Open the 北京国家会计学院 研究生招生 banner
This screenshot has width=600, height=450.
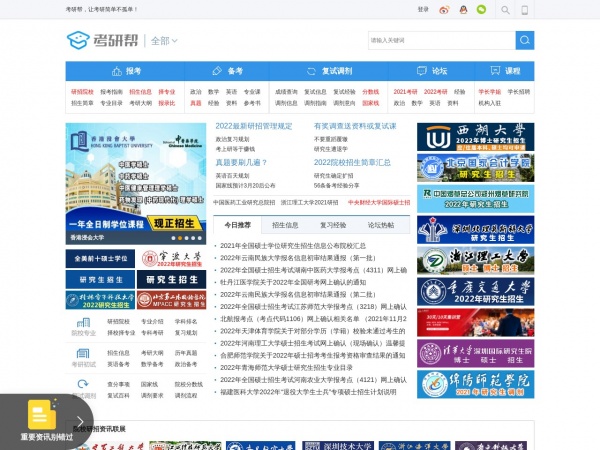476,168
